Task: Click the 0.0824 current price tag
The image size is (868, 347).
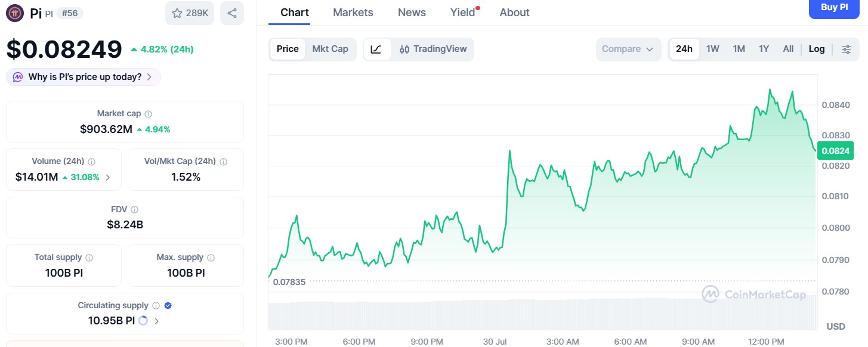Action: point(835,150)
